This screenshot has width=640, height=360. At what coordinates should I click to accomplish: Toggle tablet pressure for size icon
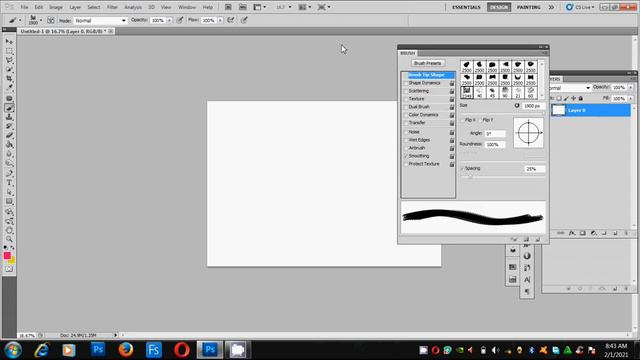(244, 20)
